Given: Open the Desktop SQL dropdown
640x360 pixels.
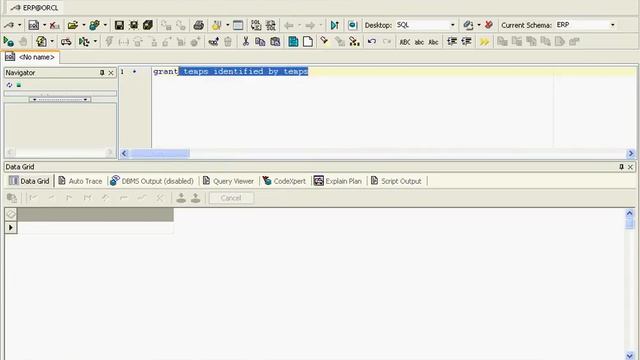Looking at the screenshot, I should (452, 25).
